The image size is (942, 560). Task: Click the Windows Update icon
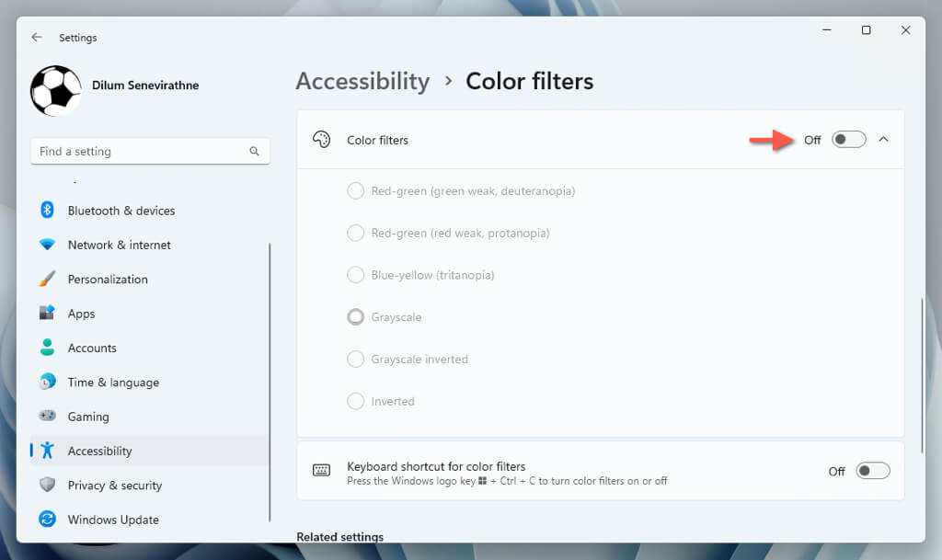pos(48,520)
